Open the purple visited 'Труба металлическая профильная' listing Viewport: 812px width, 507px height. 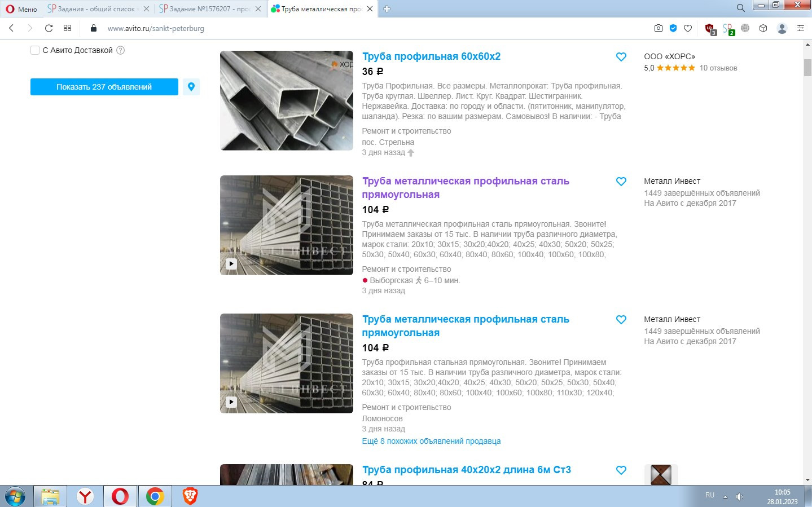[466, 188]
